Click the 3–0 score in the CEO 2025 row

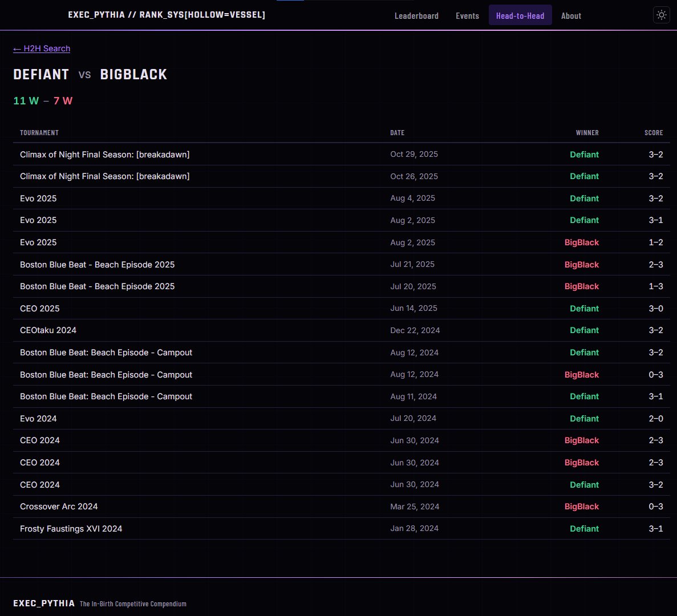(656, 308)
